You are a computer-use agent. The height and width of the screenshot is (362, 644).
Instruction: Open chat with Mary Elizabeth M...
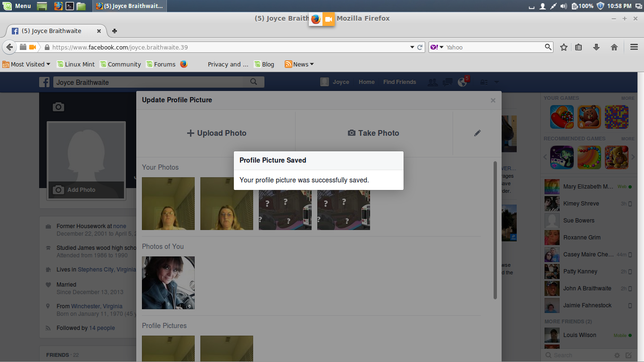pyautogui.click(x=588, y=187)
